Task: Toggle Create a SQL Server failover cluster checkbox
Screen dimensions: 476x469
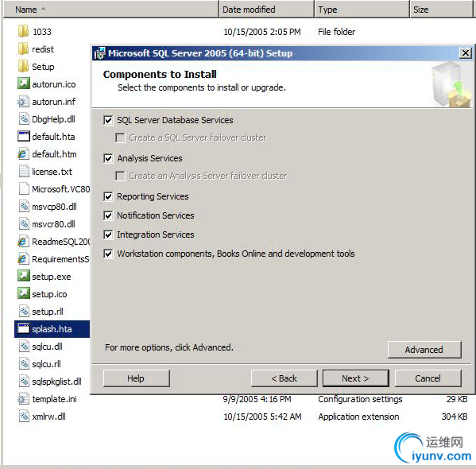Action: point(120,138)
